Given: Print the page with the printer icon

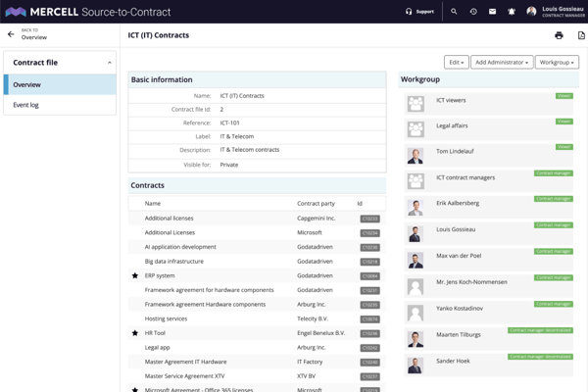Looking at the screenshot, I should (x=559, y=35).
